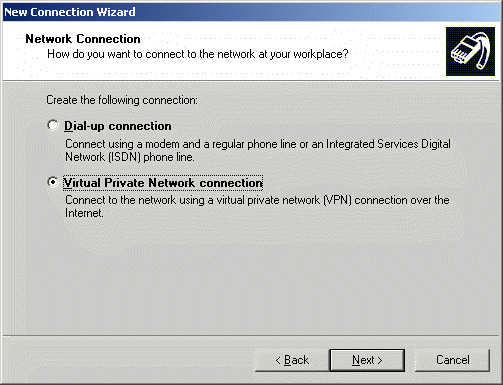Image resolution: width=503 pixels, height=385 pixels.
Task: Click the VPN over Internet description text
Action: [x=257, y=206]
